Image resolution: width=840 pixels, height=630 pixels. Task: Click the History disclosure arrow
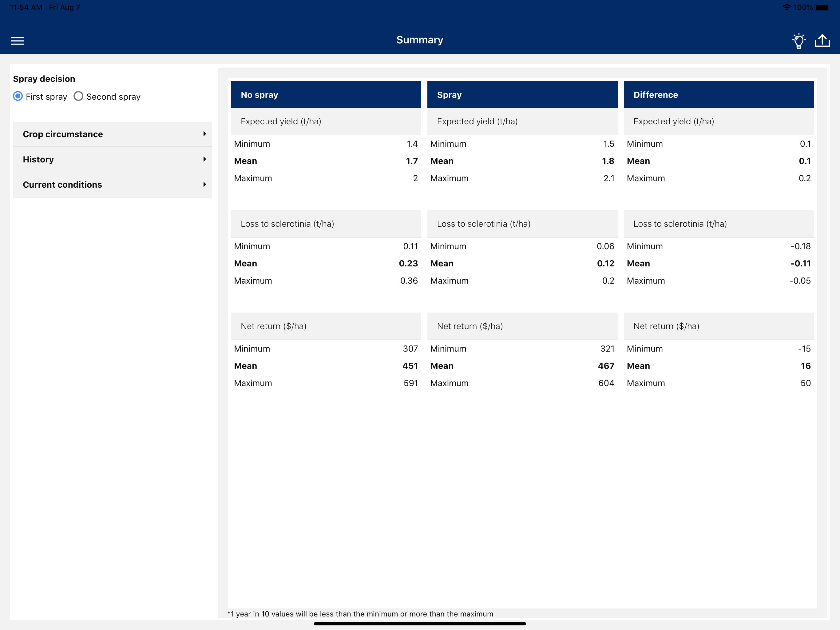(204, 159)
